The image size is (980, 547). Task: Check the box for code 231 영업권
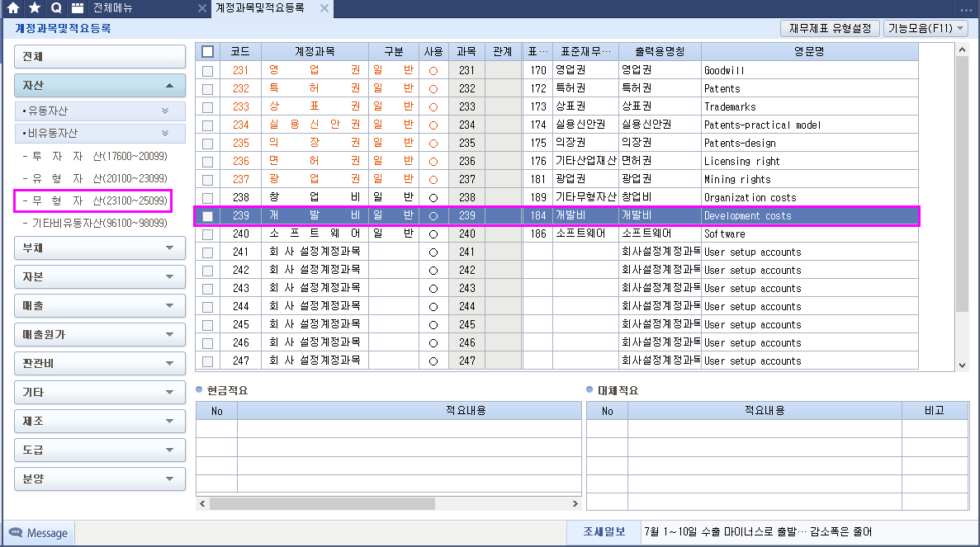(x=207, y=71)
